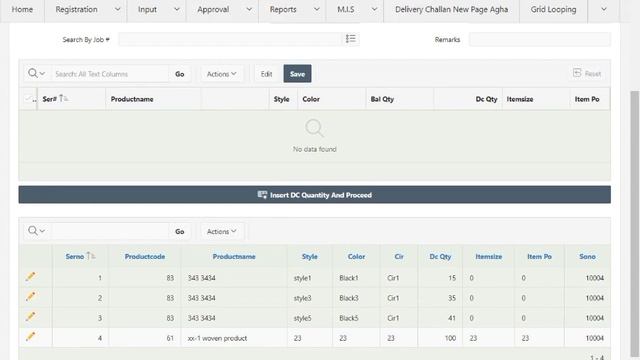Click the Reset button label
The image size is (640, 360).
[593, 74]
